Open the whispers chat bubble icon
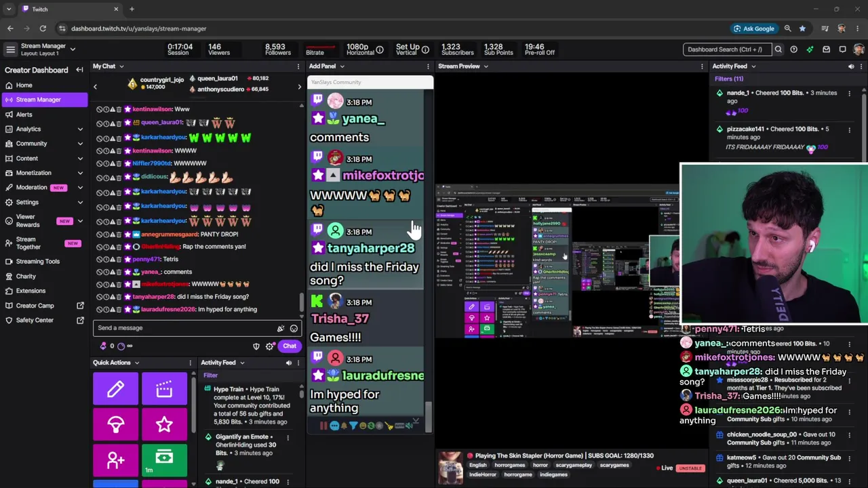 (842, 49)
